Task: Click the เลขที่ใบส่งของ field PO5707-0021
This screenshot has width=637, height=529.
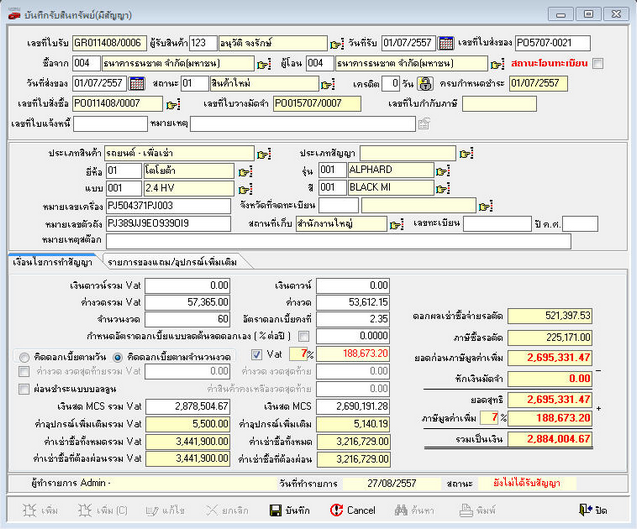Action: (552, 43)
